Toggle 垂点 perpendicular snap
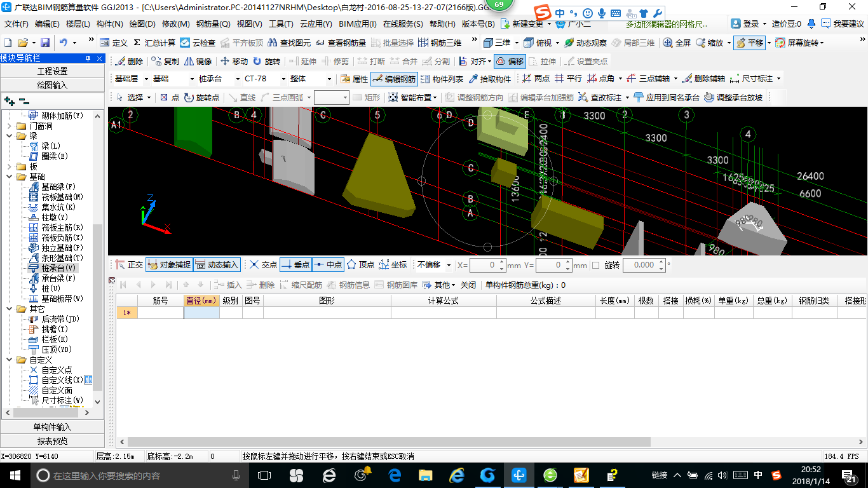The height and width of the screenshot is (488, 868). pos(295,265)
